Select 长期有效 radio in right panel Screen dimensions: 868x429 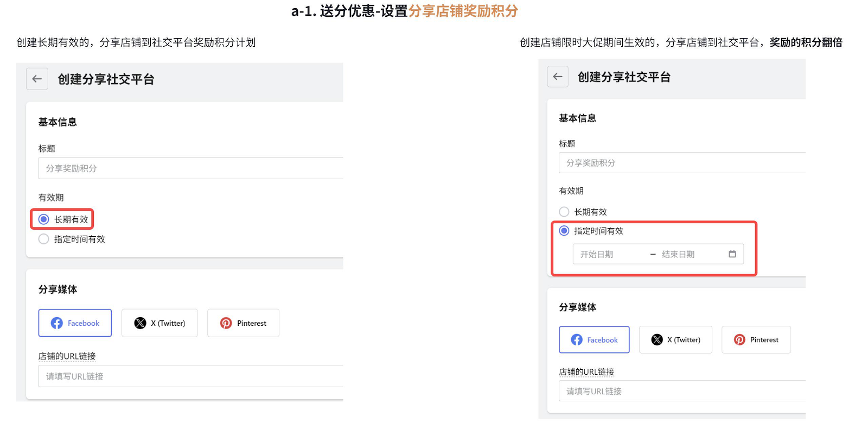pyautogui.click(x=564, y=212)
